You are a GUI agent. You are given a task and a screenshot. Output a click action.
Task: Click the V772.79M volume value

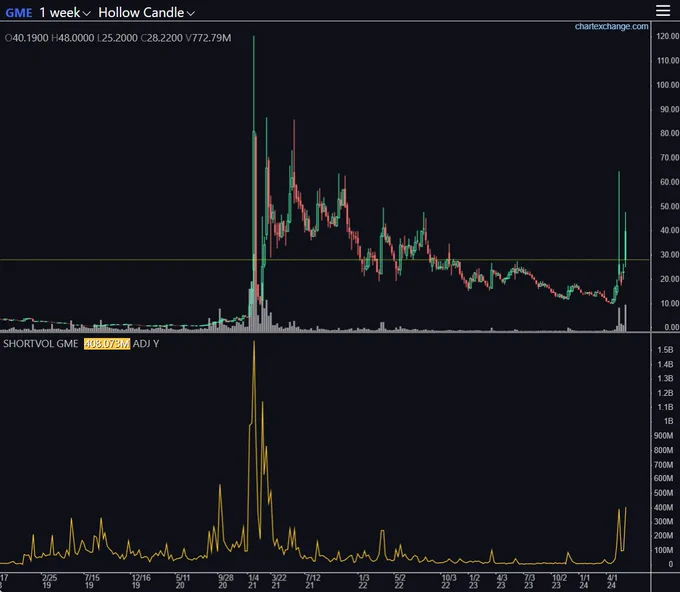click(208, 38)
